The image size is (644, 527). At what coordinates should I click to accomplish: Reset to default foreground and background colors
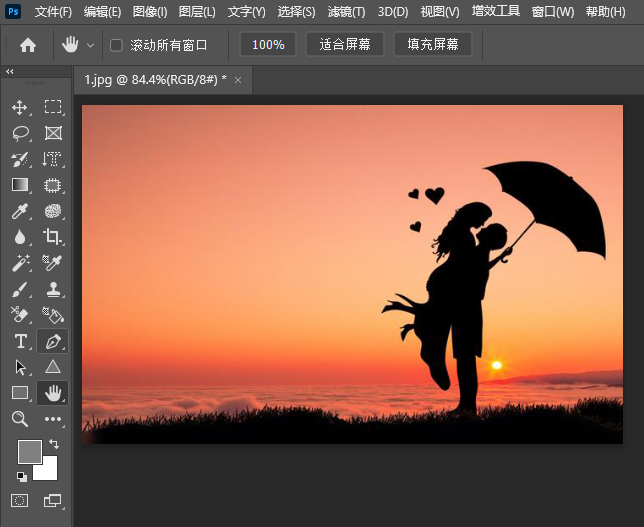click(22, 476)
